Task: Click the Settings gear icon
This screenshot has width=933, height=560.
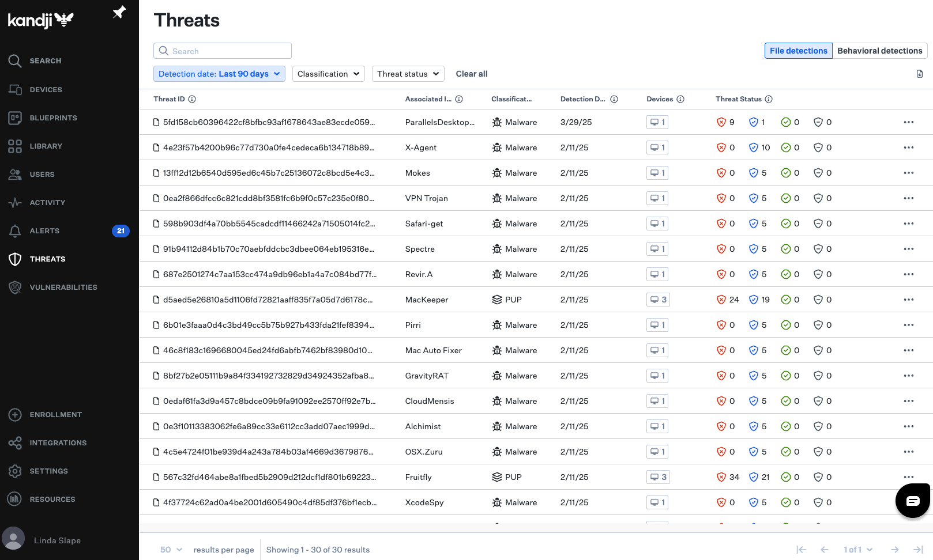Action: pyautogui.click(x=15, y=471)
